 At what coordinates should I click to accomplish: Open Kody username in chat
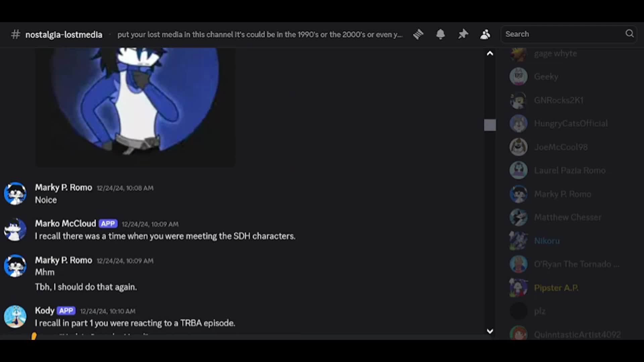click(45, 311)
